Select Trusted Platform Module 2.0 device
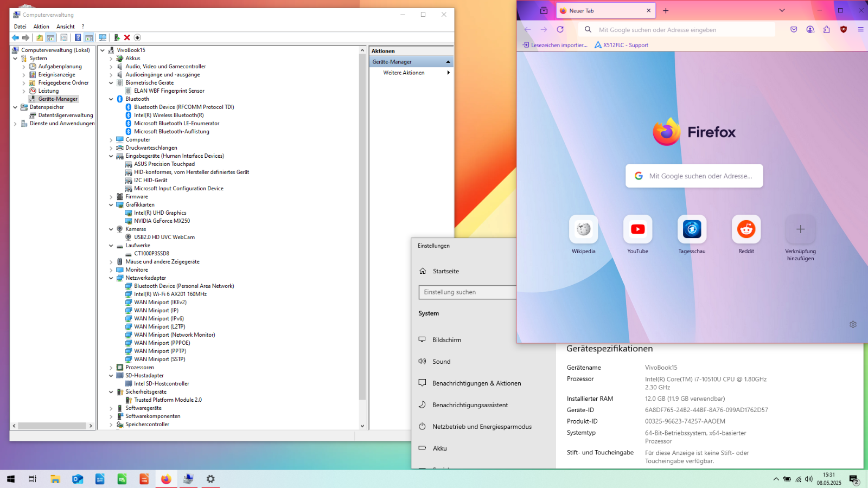This screenshot has width=868, height=488. (168, 400)
